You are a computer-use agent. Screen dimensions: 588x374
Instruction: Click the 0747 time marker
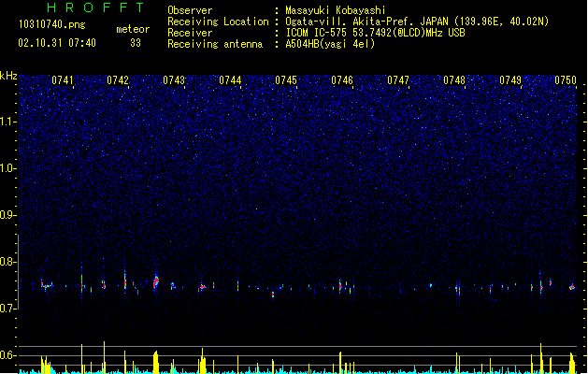pyautogui.click(x=398, y=80)
